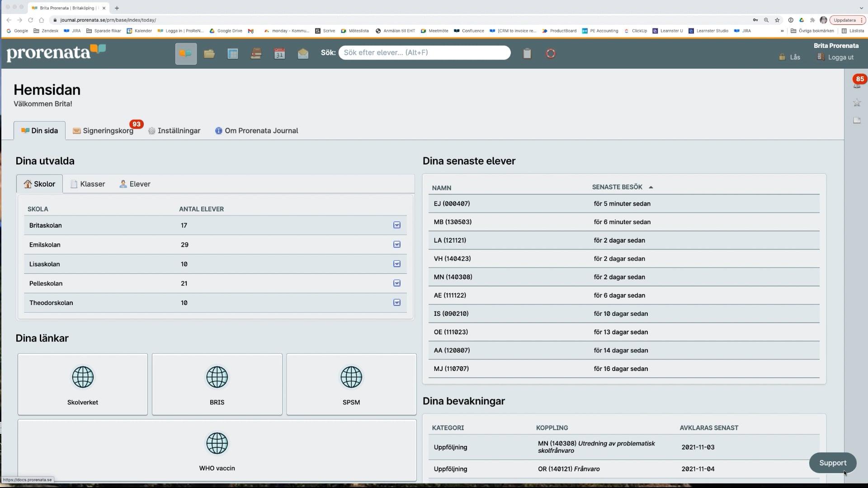This screenshot has width=868, height=488.
Task: Click the lifebuoy help icon
Action: click(550, 53)
